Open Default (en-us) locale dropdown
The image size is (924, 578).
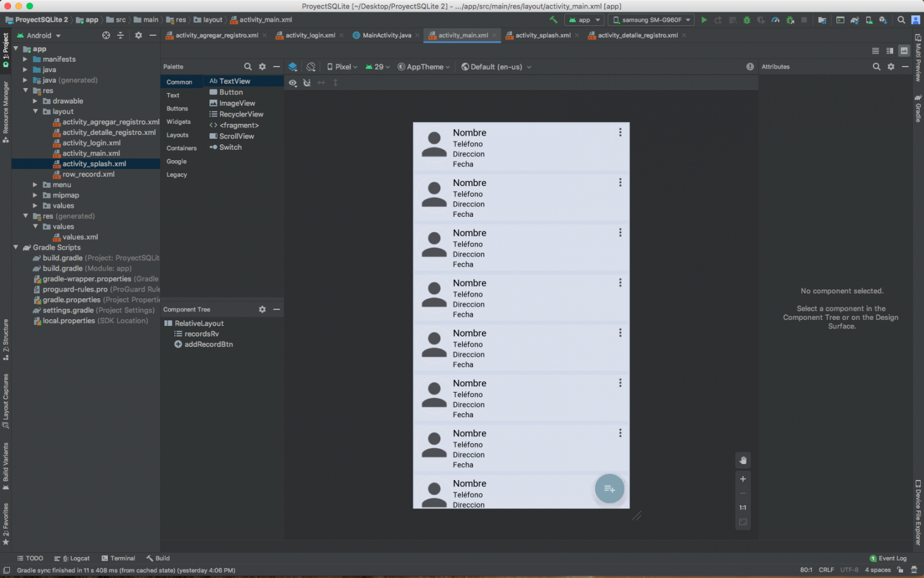tap(496, 67)
